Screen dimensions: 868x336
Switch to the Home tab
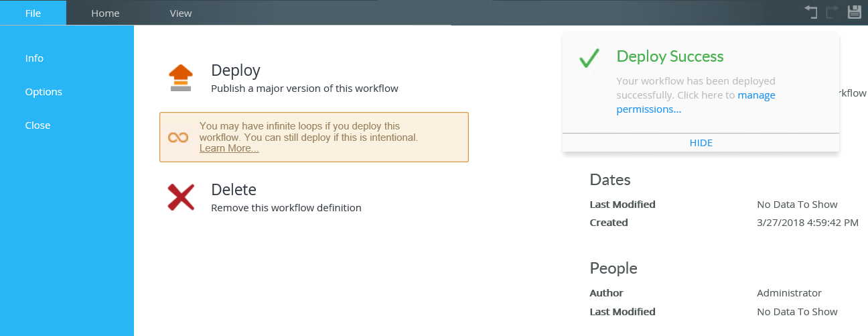point(105,13)
